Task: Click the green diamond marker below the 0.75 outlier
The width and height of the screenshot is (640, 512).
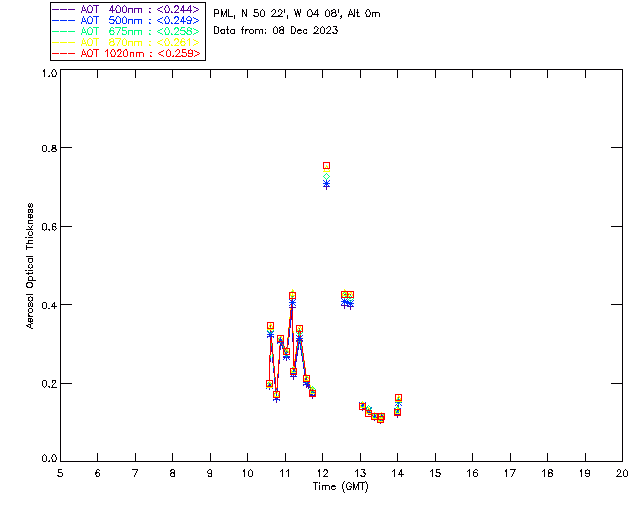Action: (x=327, y=176)
